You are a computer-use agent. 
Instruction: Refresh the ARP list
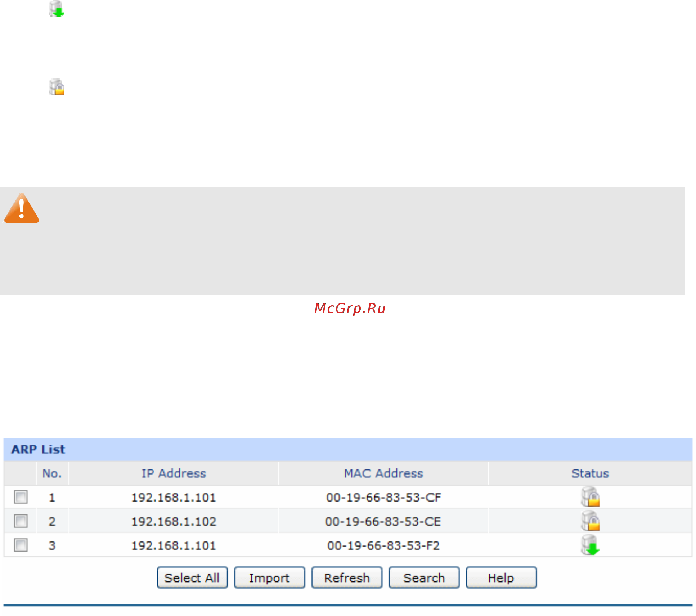click(347, 577)
